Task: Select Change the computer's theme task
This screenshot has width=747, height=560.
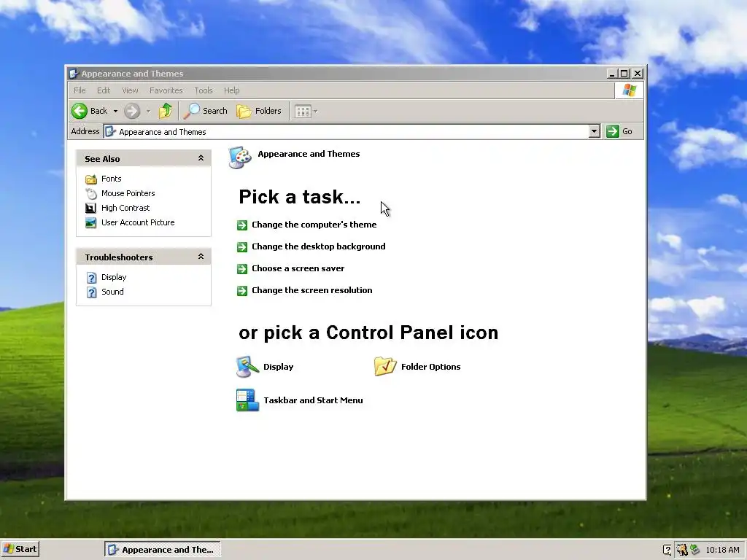Action: (314, 225)
